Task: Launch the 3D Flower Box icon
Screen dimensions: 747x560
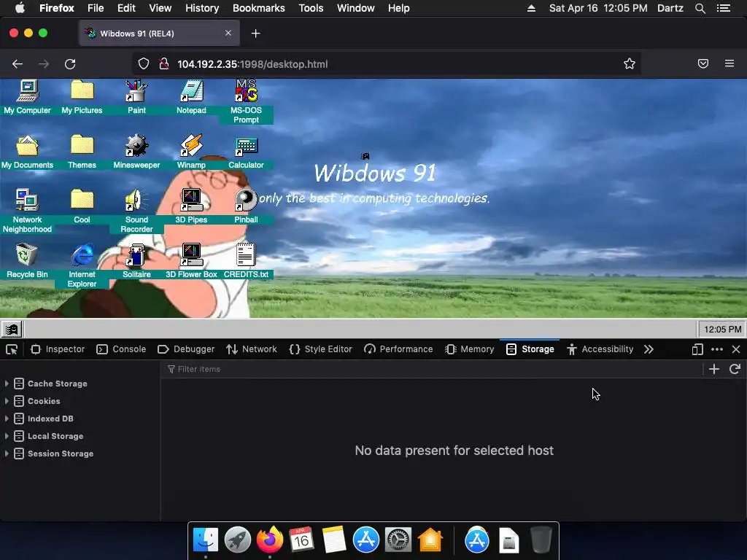Action: (x=192, y=261)
